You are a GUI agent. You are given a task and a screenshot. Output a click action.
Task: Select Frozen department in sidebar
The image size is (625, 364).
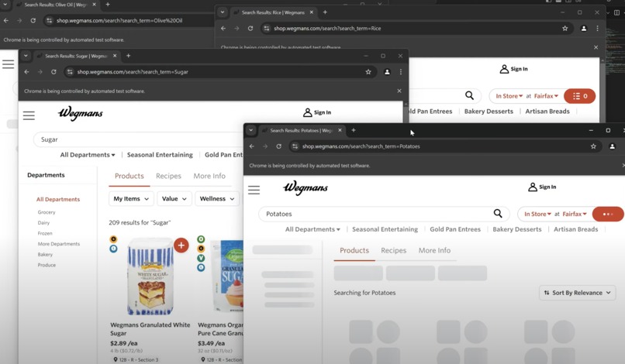(45, 233)
